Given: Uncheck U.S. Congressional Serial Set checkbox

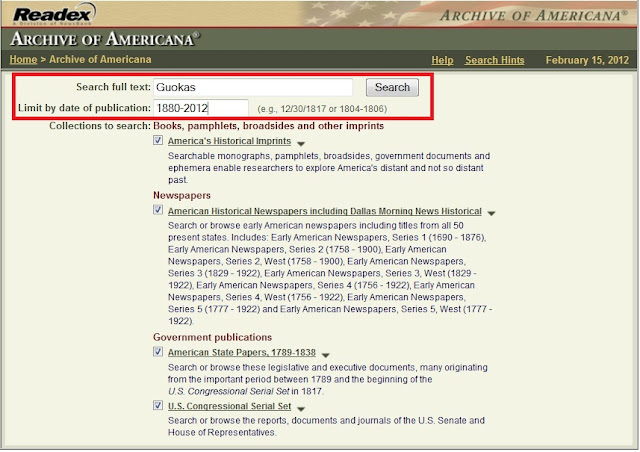Looking at the screenshot, I should [158, 405].
